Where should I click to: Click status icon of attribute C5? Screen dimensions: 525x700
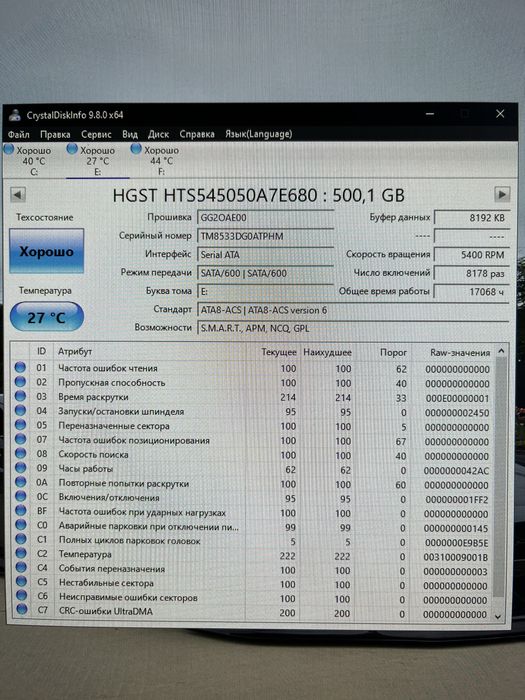tap(21, 581)
